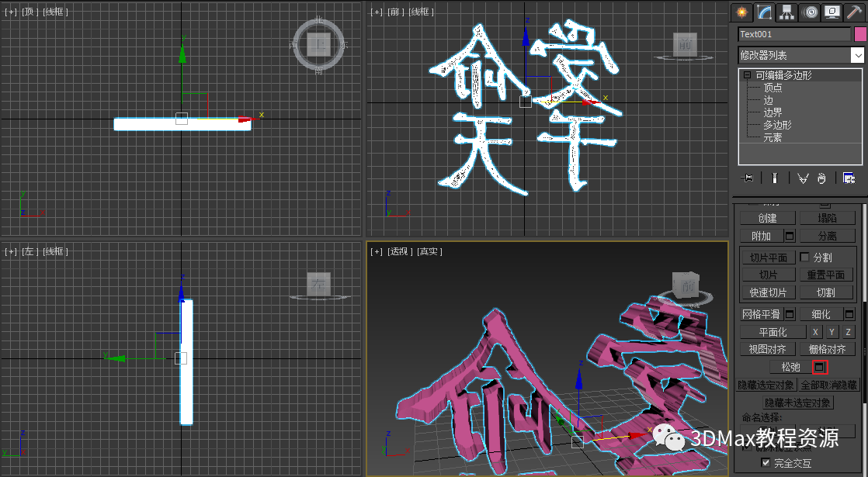Click the 重置平面 button

(x=826, y=275)
